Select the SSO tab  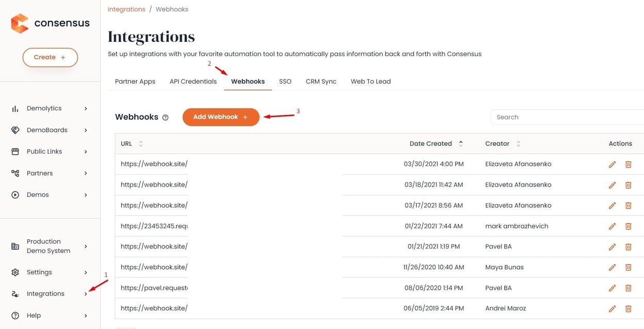click(x=285, y=81)
